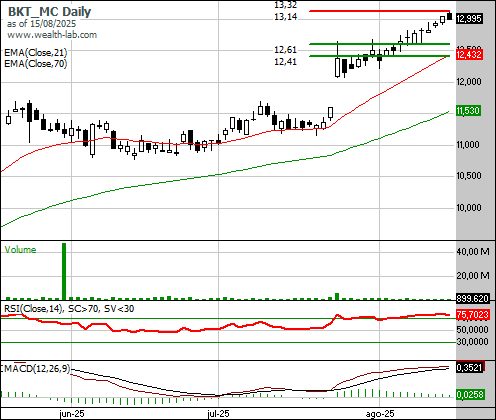Click the 11,000 price axis label
Screen dimensions: 496x420
pos(468,145)
